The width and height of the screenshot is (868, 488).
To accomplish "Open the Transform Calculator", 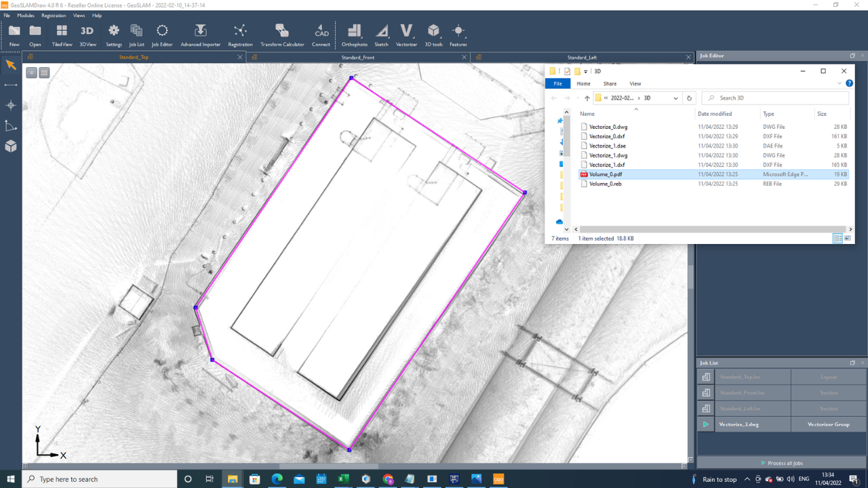I will click(282, 35).
